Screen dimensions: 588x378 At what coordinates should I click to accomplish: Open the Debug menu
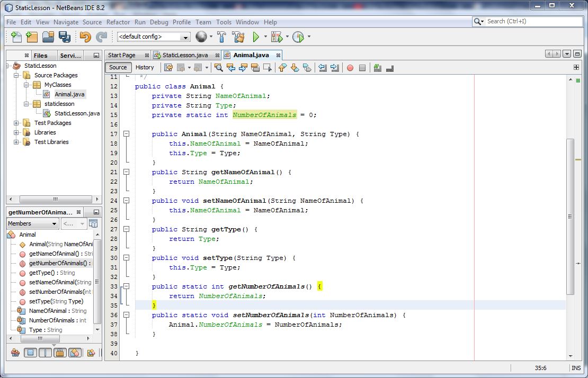(x=159, y=22)
